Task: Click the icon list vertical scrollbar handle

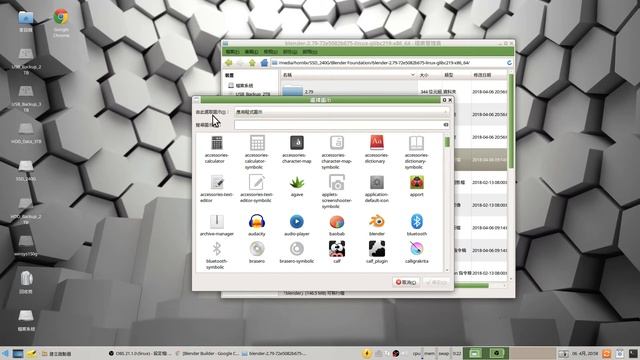Action: pos(447,142)
